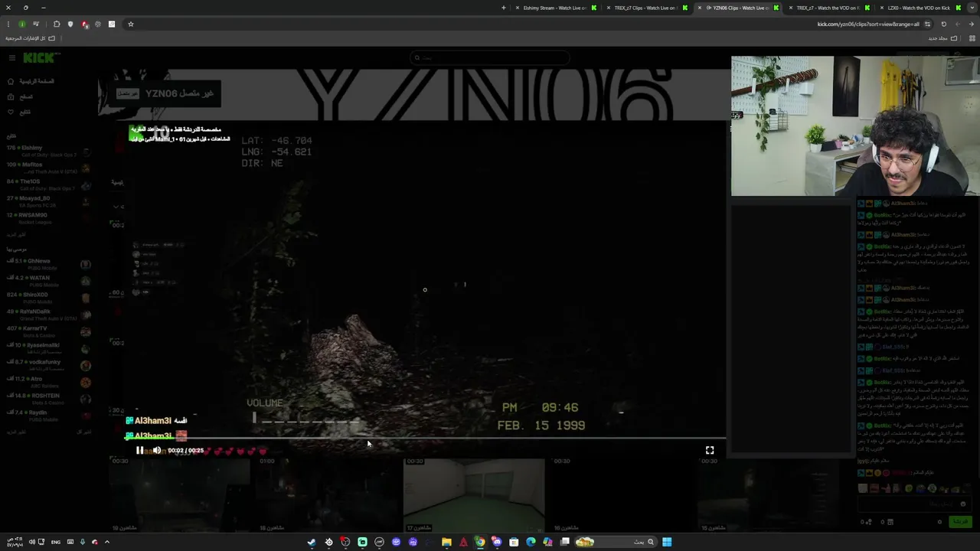980x551 pixels.
Task: Open the All Bookmarks folder
Action: coord(30,38)
